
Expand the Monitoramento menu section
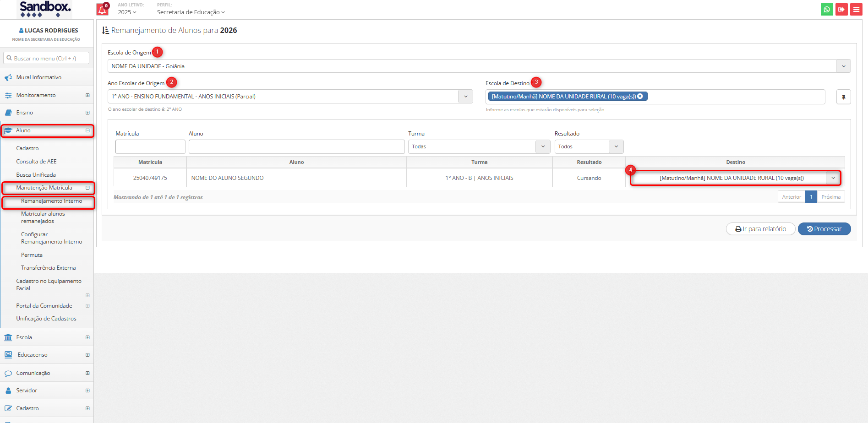click(x=87, y=95)
